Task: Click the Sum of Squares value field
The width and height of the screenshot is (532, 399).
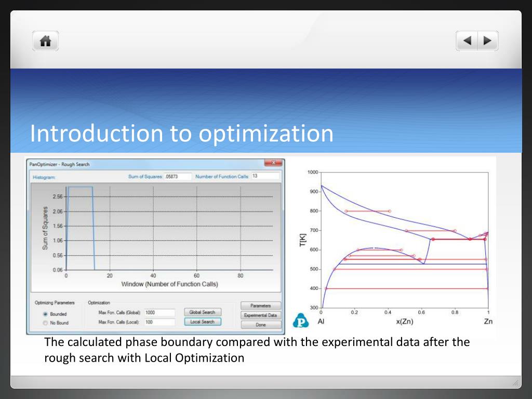Action: point(178,177)
